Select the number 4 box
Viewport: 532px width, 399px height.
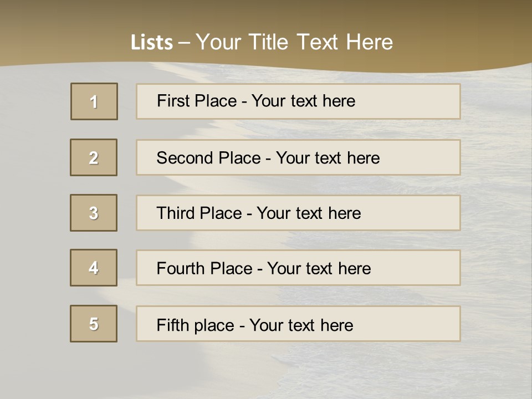pos(94,268)
